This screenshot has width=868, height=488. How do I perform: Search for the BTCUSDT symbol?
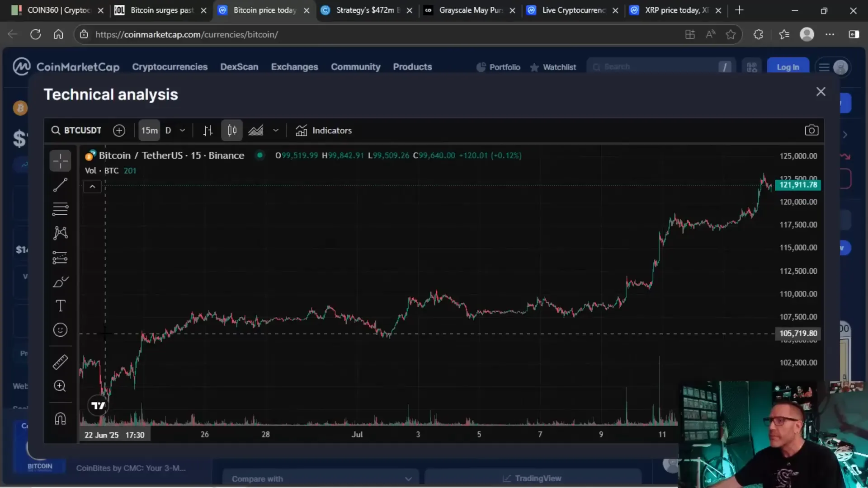76,131
